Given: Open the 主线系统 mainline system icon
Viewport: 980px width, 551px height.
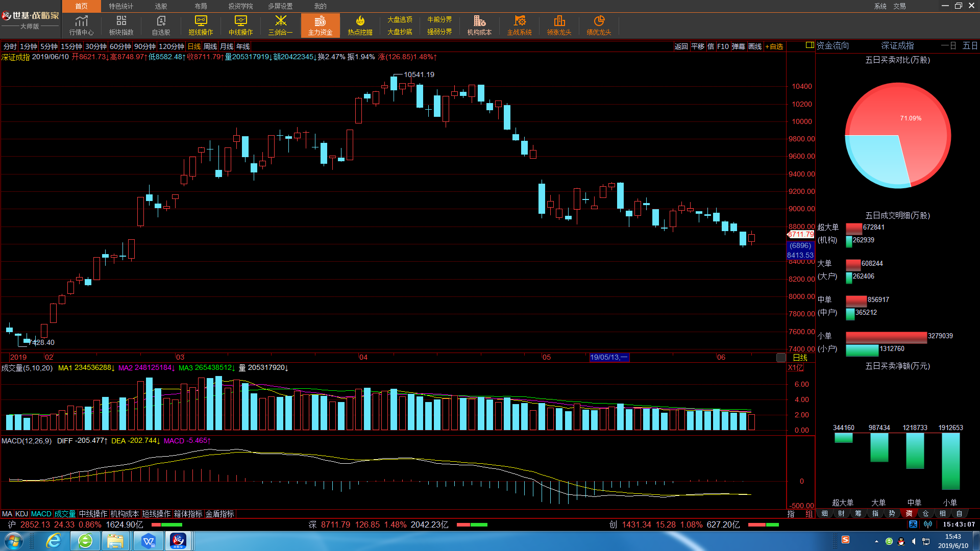Looking at the screenshot, I should point(519,25).
